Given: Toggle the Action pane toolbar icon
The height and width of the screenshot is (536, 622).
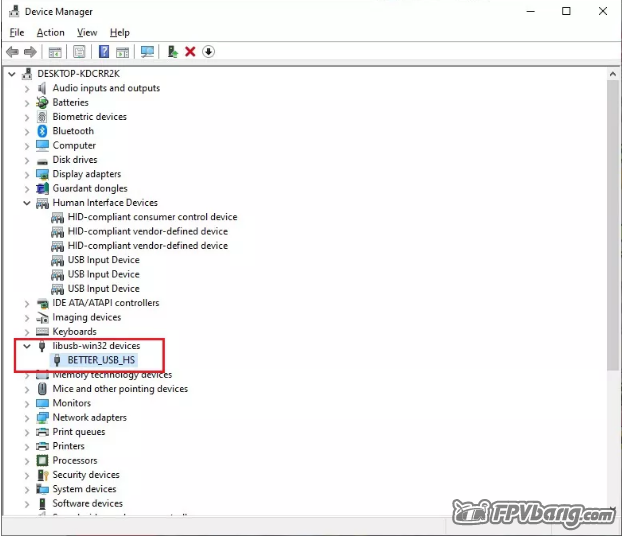Looking at the screenshot, I should (122, 52).
